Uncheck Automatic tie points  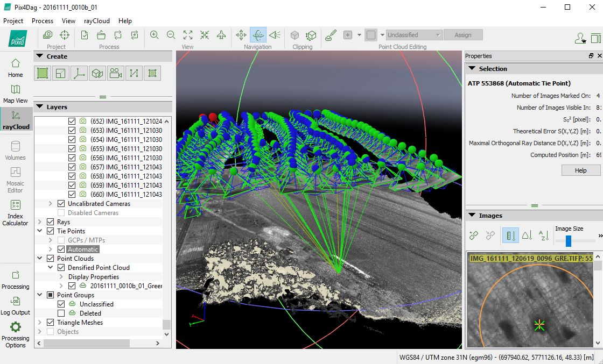[61, 249]
